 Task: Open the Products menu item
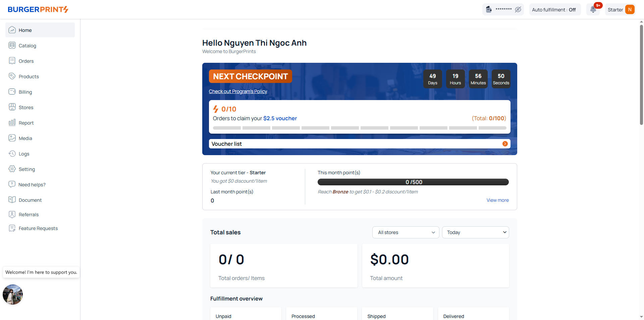point(29,77)
